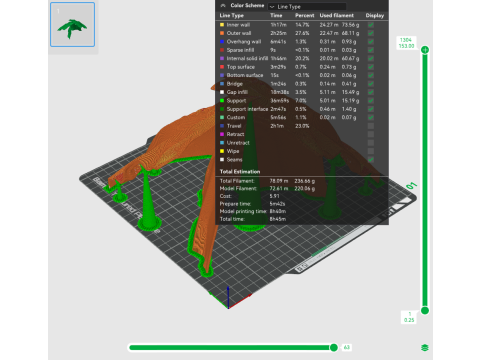This screenshot has width=480, height=360.
Task: Toggle Inner wall display checkbox
Action: [x=371, y=25]
